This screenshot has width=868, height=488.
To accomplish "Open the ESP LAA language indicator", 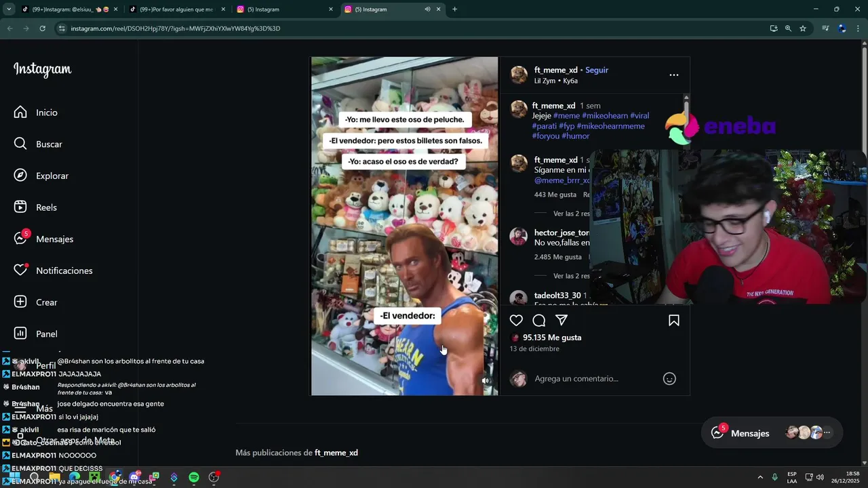I will pos(792,477).
